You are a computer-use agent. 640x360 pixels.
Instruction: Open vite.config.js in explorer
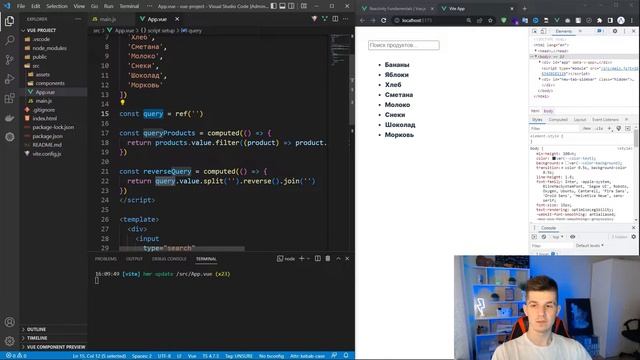click(47, 154)
